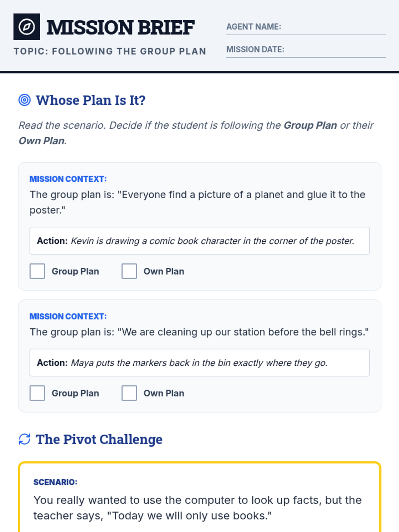Click the 'Own Plan' label under Kevin's action
This screenshot has width=399, height=532.
164,271
